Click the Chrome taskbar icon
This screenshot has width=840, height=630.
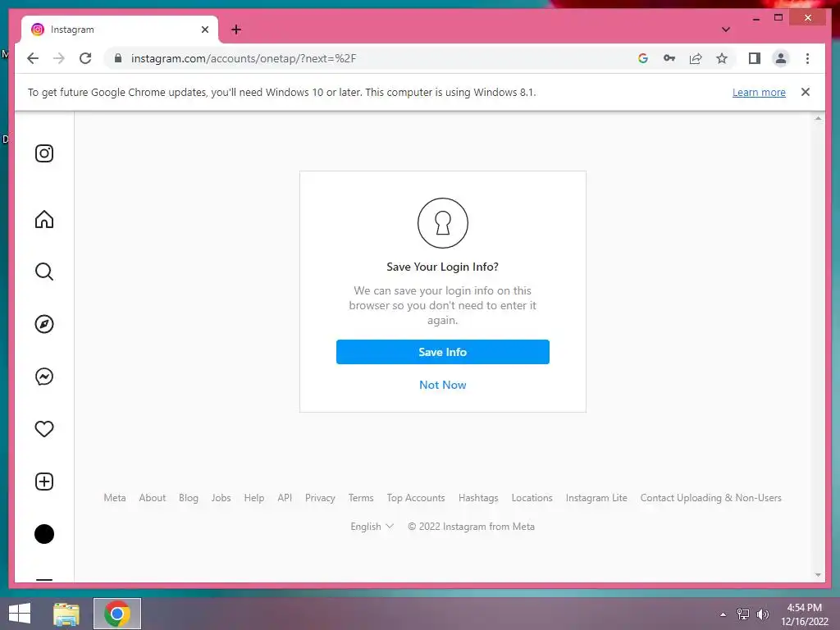click(x=117, y=614)
